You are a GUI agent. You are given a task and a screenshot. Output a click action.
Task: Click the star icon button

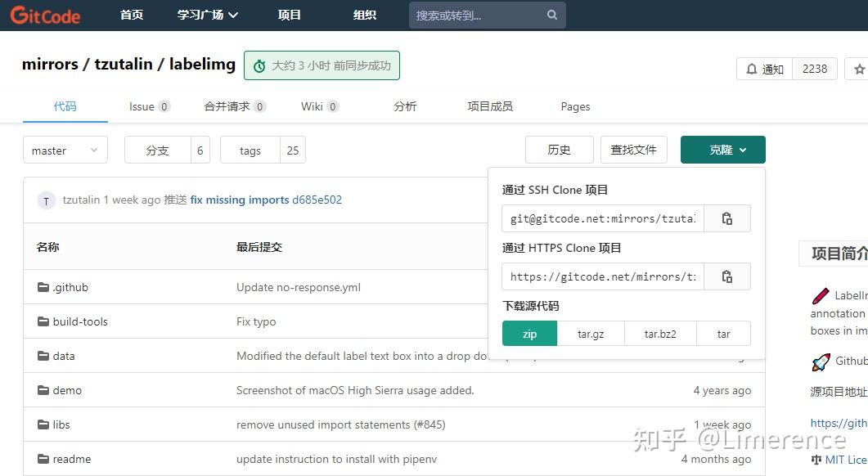[x=858, y=70]
